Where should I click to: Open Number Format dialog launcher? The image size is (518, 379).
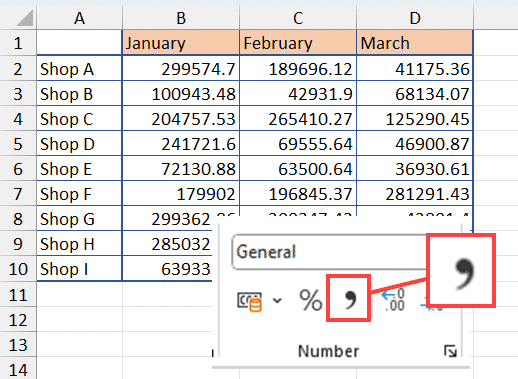click(x=450, y=351)
